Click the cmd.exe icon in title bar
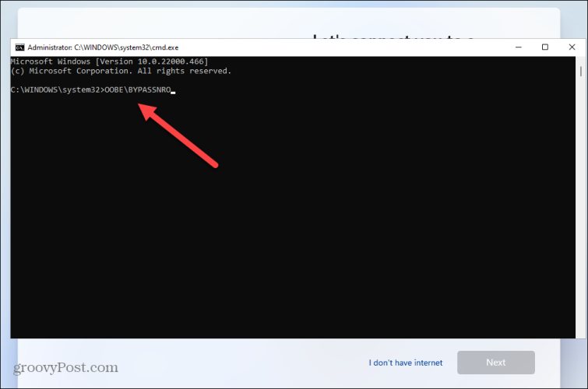 click(x=19, y=47)
